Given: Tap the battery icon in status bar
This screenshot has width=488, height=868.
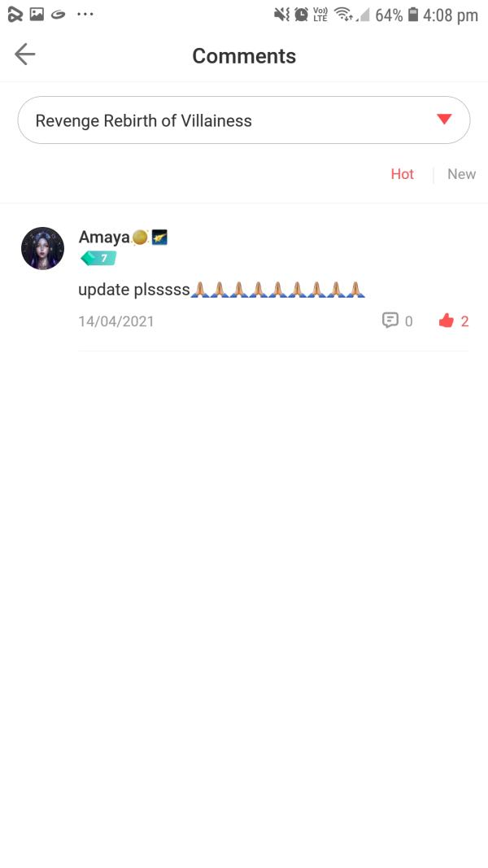Looking at the screenshot, I should pyautogui.click(x=412, y=15).
